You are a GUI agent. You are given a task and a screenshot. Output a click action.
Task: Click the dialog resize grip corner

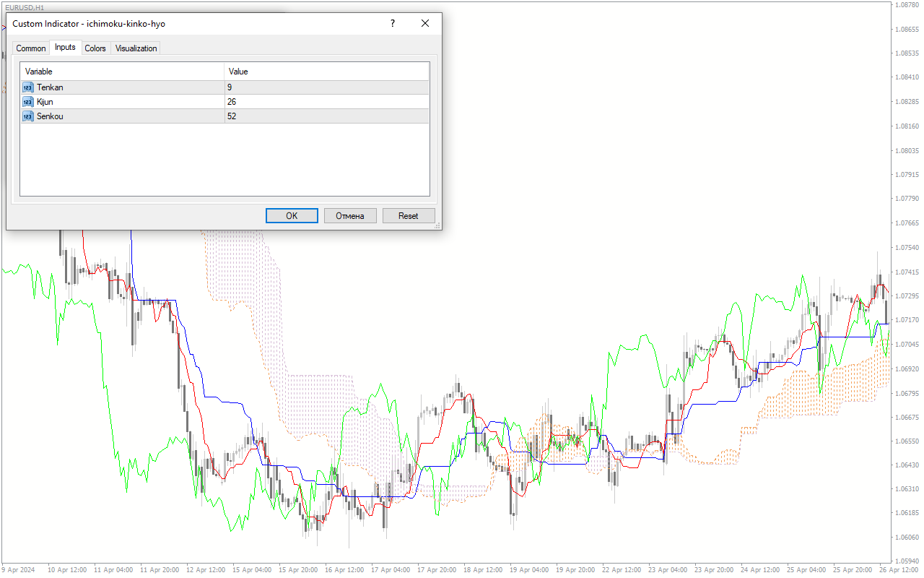[x=437, y=226]
